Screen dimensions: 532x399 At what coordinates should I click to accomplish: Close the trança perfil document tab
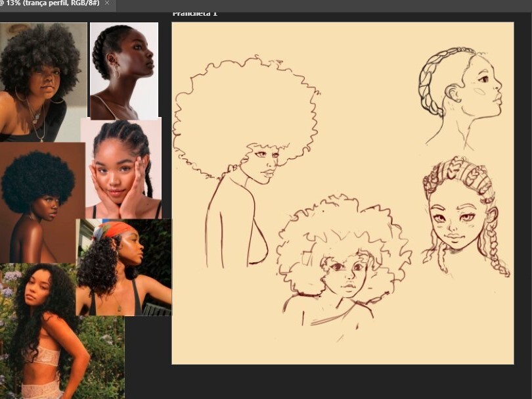(x=106, y=4)
